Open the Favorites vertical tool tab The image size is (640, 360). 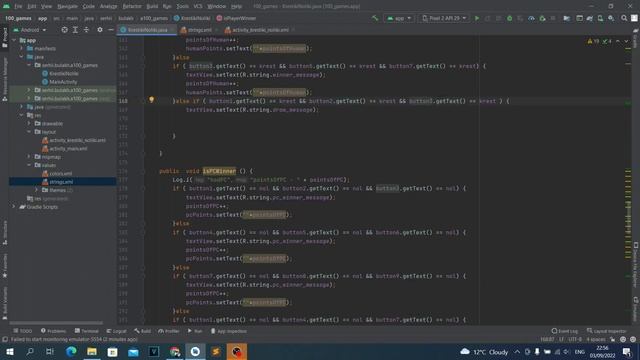[x=4, y=265]
